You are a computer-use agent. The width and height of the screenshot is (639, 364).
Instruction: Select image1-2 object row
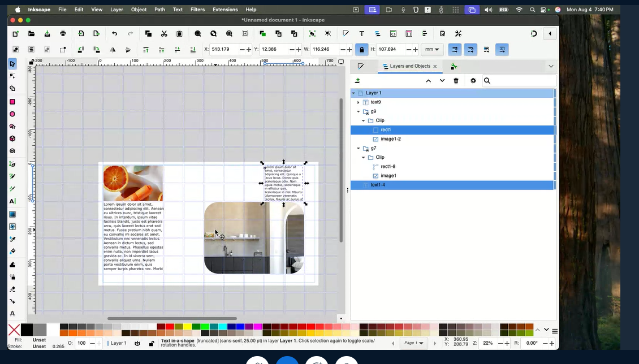[452, 139]
